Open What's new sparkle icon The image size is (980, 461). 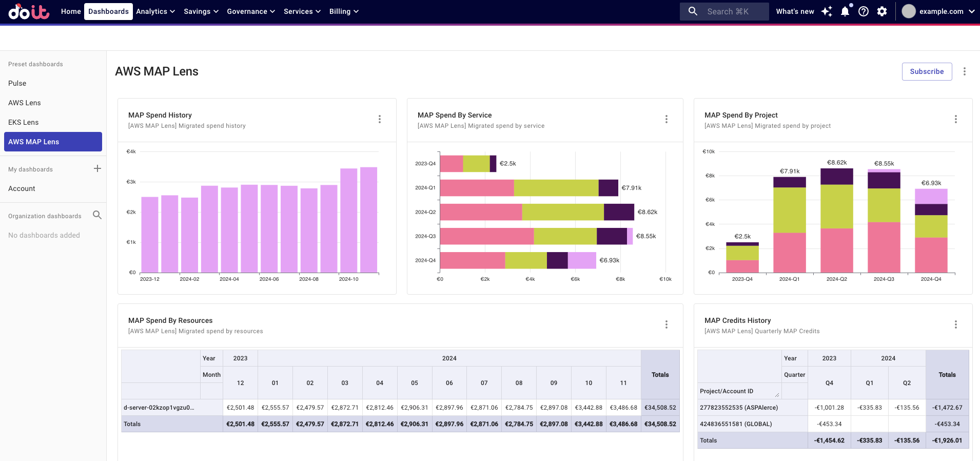pos(827,11)
